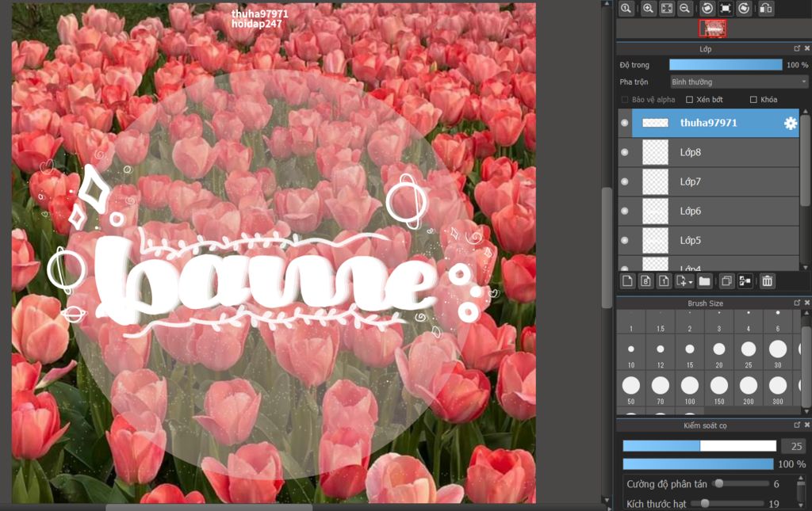Screen dimensions: 812x511
Task: Adjust brush opacity slider at 100 %
Action: [x=698, y=464]
